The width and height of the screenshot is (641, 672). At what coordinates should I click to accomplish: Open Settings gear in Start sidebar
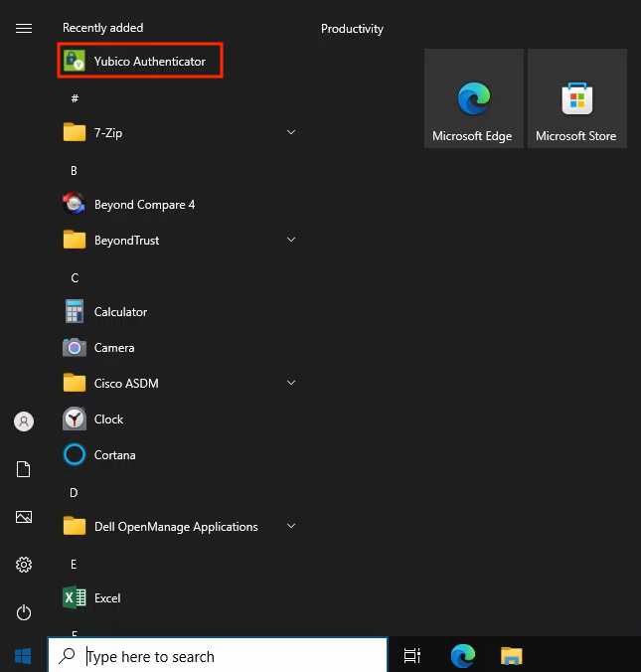[24, 565]
